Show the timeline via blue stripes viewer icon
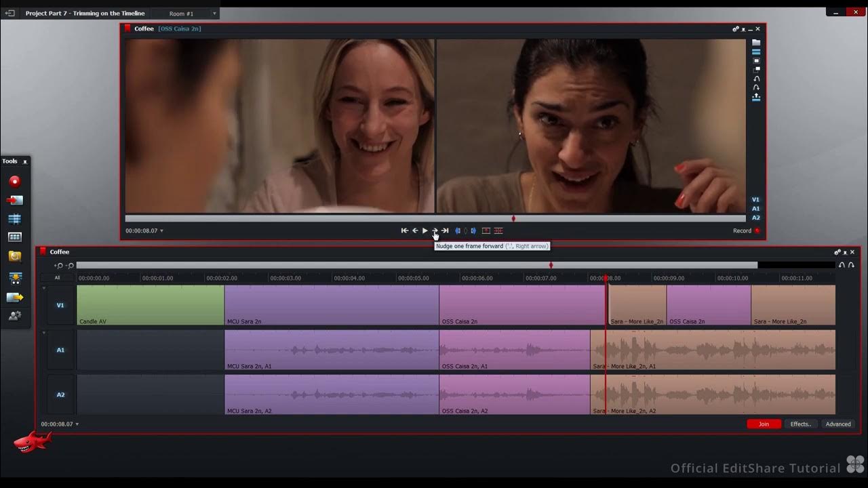This screenshot has height=488, width=868. (x=756, y=52)
